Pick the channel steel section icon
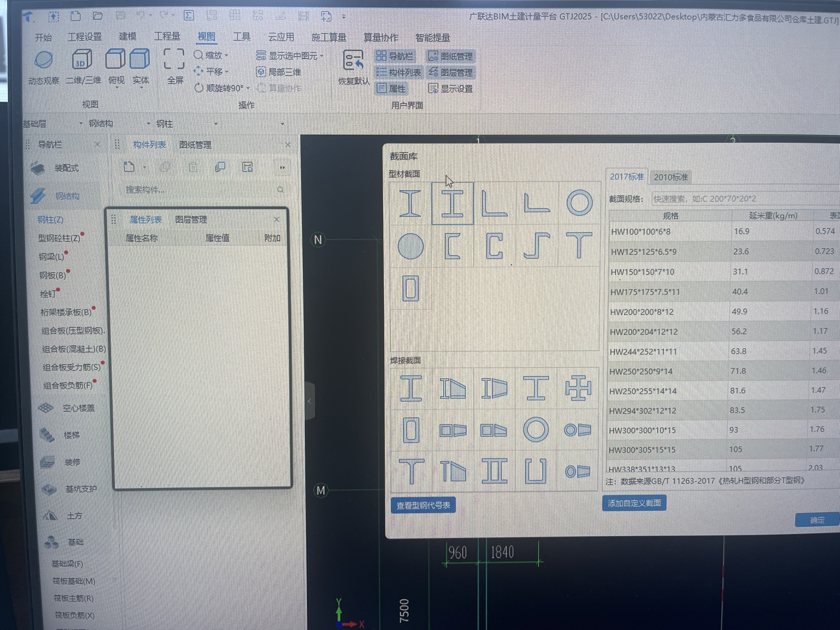Screen dimensions: 840x630 [452, 246]
